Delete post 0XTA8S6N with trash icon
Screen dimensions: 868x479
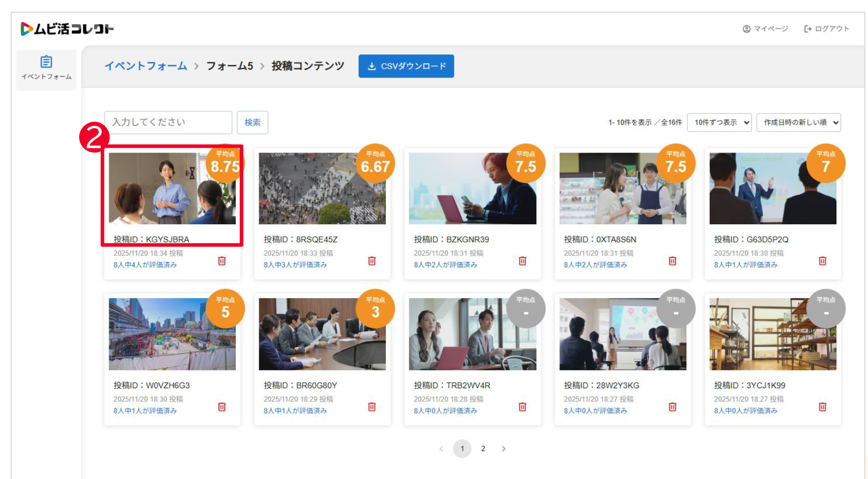click(x=672, y=261)
